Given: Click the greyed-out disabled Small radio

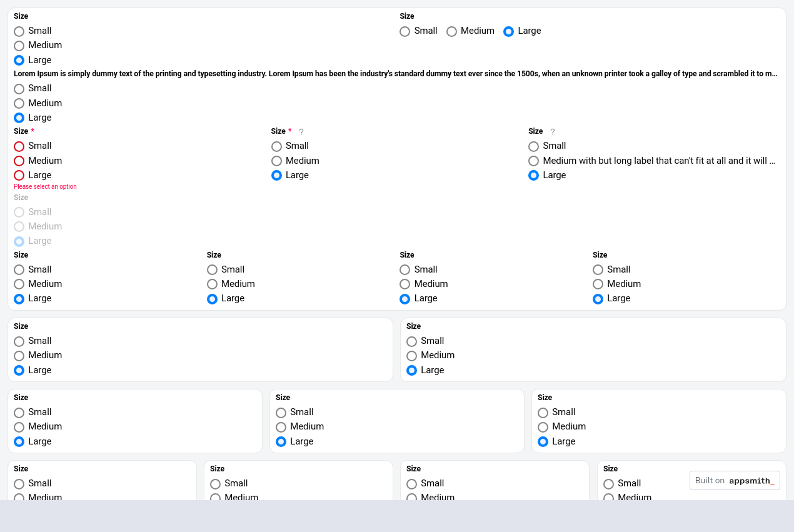Looking at the screenshot, I should 19,212.
